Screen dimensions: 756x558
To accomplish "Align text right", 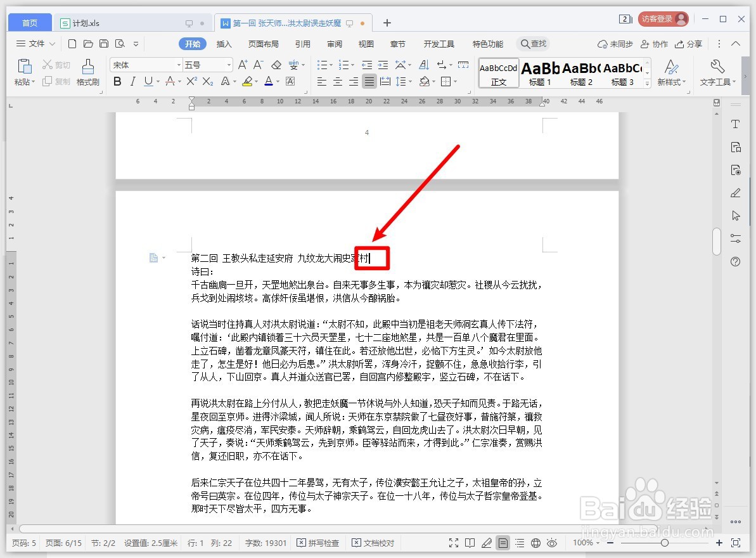I will pyautogui.click(x=354, y=82).
